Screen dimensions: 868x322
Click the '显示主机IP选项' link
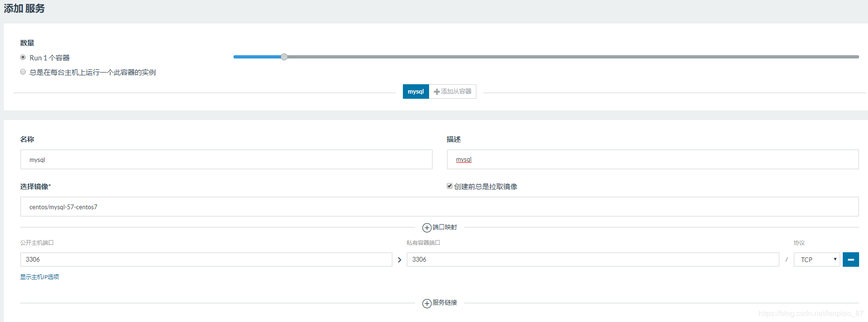[39, 277]
